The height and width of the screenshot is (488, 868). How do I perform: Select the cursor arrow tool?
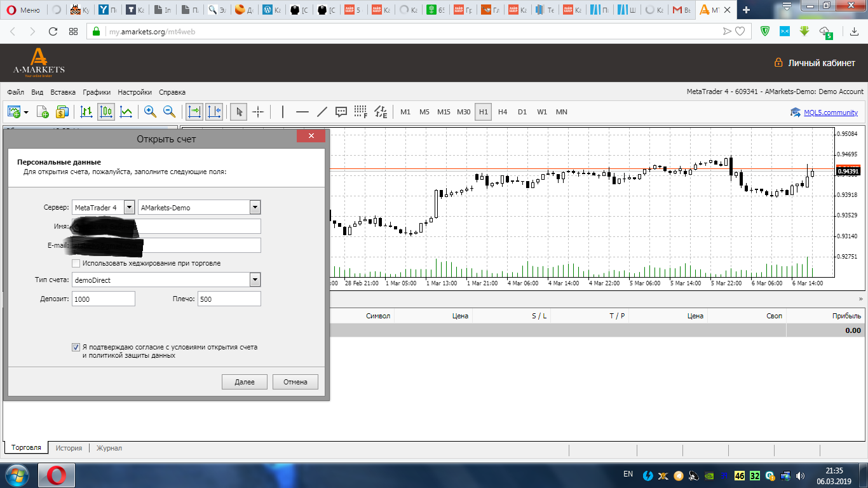(239, 112)
